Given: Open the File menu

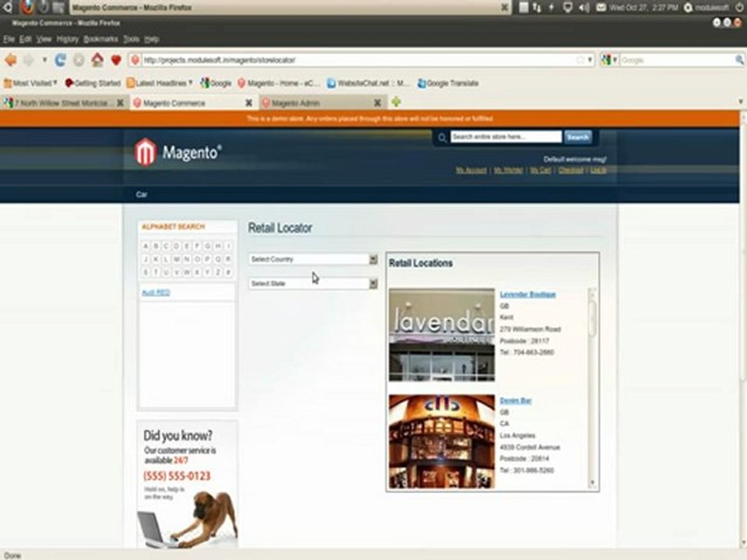Looking at the screenshot, I should 9,40.
